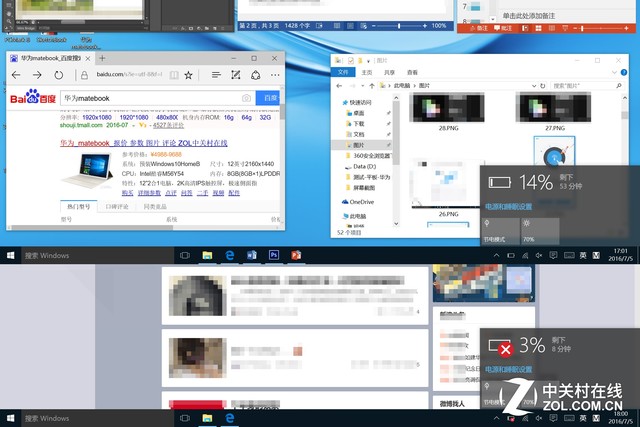Expand hidden tray icons on 17:01 taskbar
640x427 pixels.
(496, 256)
